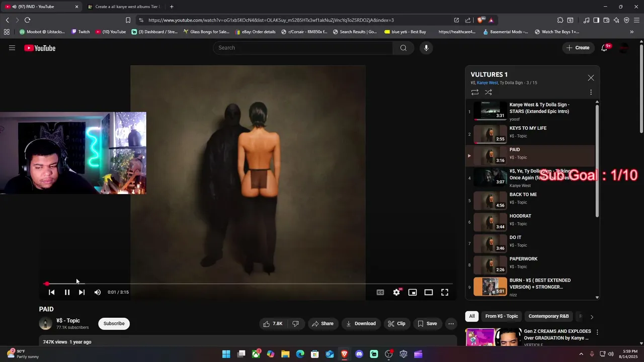Play STARS (Extended Epic Intro) from the playlist
This screenshot has height=362, width=644.
[531, 111]
